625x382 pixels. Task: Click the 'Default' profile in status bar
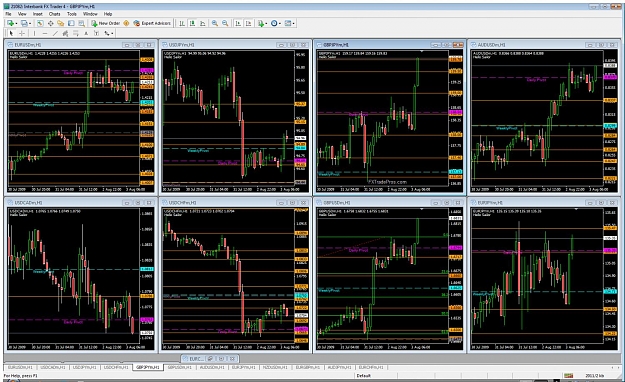(x=364, y=376)
